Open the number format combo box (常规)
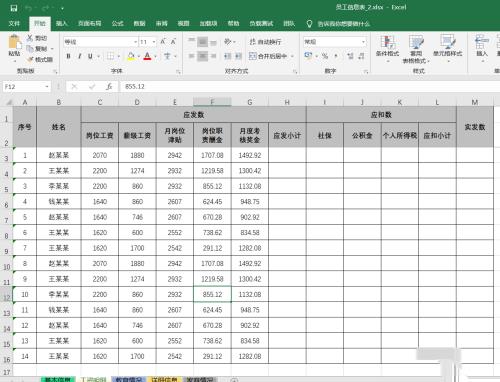Screen dimensions: 500x382 pos(334,42)
